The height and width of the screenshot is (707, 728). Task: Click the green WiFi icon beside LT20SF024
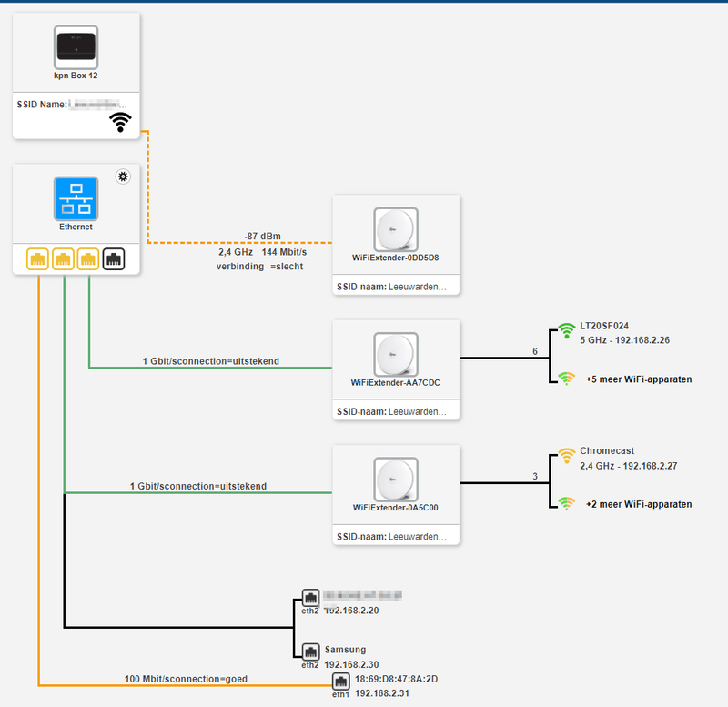click(566, 330)
